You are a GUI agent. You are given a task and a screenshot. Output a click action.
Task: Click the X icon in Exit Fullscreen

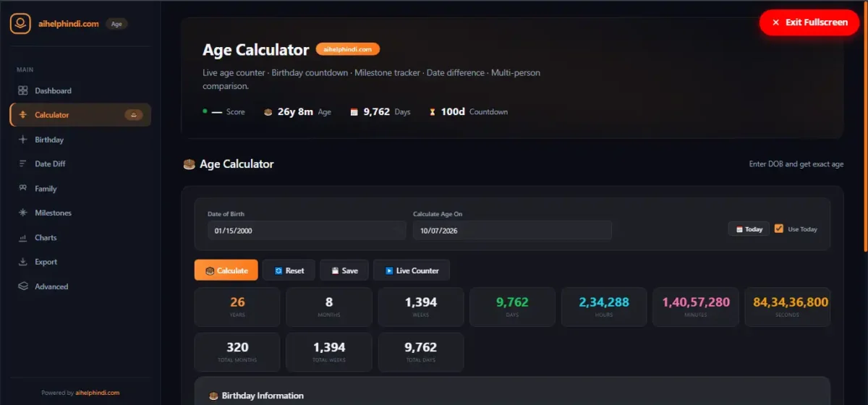(x=776, y=22)
